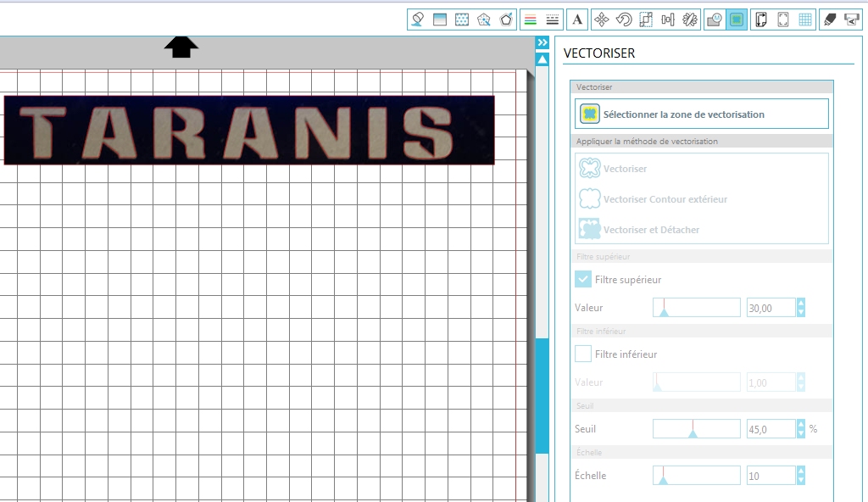Decrease Échelle value with down arrow
The width and height of the screenshot is (868, 502).
click(x=801, y=481)
